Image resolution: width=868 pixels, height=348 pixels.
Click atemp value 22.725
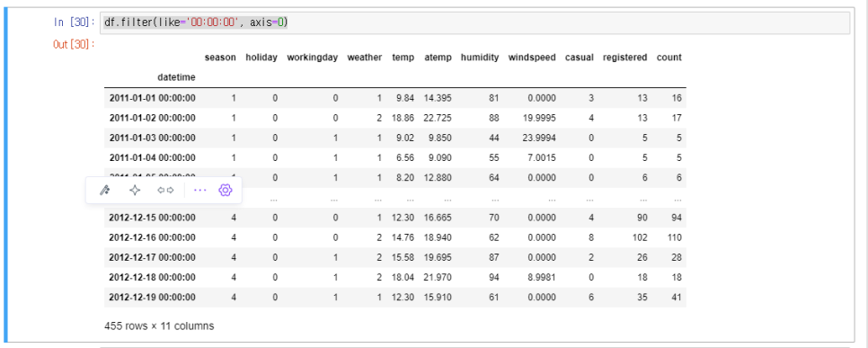tap(438, 118)
